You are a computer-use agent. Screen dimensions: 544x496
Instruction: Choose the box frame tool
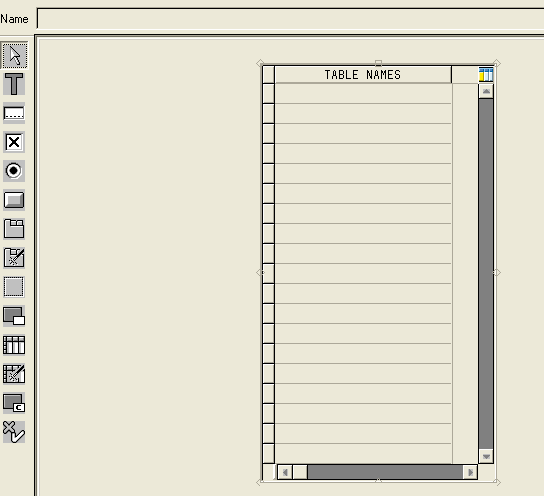pyautogui.click(x=14, y=287)
